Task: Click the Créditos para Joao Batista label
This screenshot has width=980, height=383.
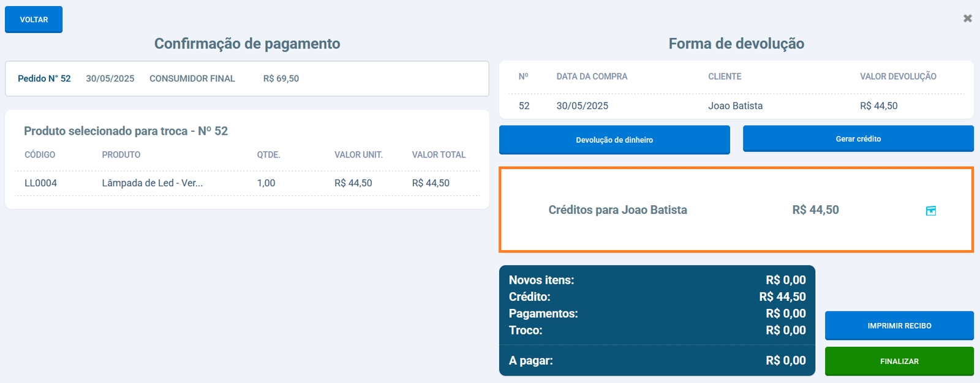Action: (x=617, y=210)
